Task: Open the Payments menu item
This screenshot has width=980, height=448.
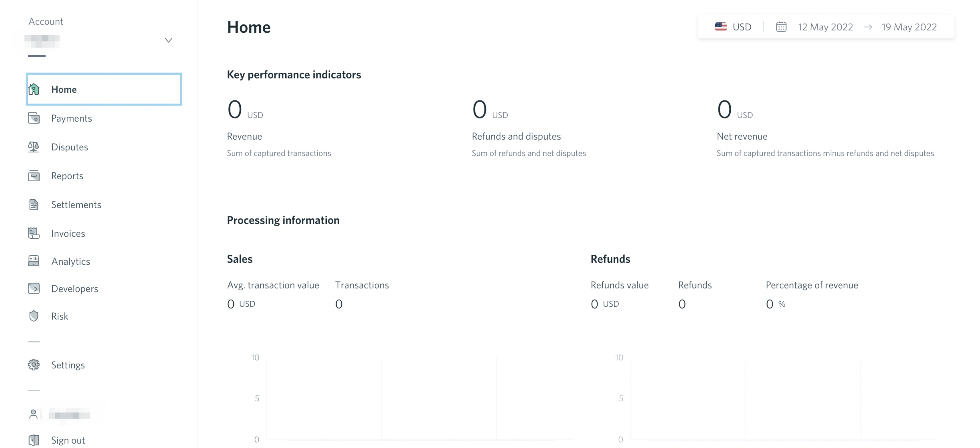Action: tap(72, 118)
